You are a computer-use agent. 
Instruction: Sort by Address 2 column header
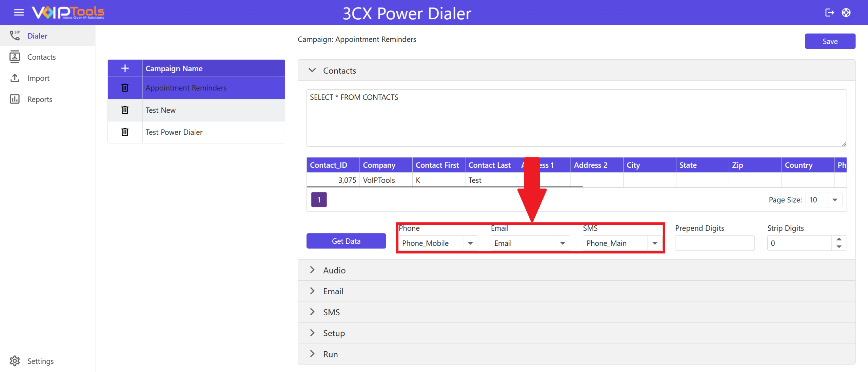(x=597, y=165)
